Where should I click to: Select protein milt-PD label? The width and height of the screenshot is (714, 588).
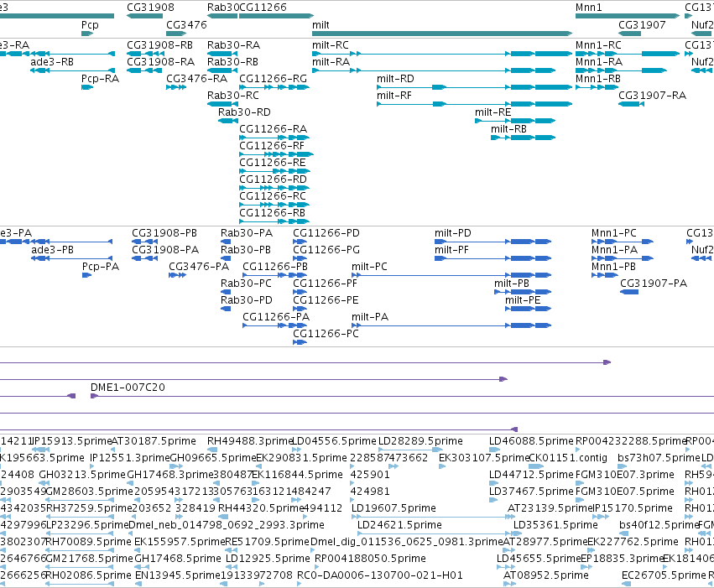(x=452, y=233)
